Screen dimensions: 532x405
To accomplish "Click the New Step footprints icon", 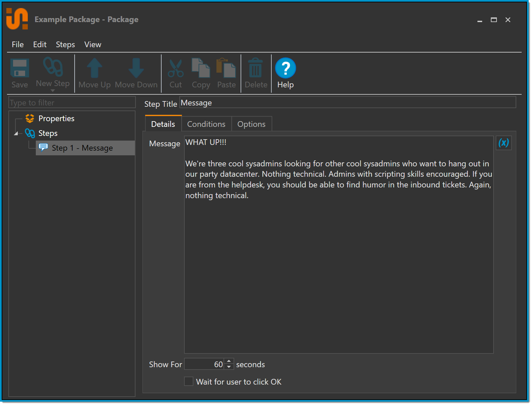I will point(53,67).
